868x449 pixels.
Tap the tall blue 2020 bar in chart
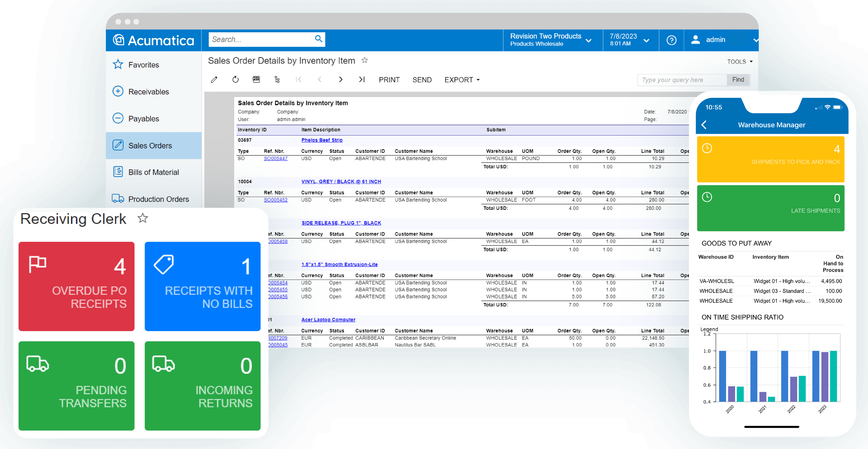722,376
